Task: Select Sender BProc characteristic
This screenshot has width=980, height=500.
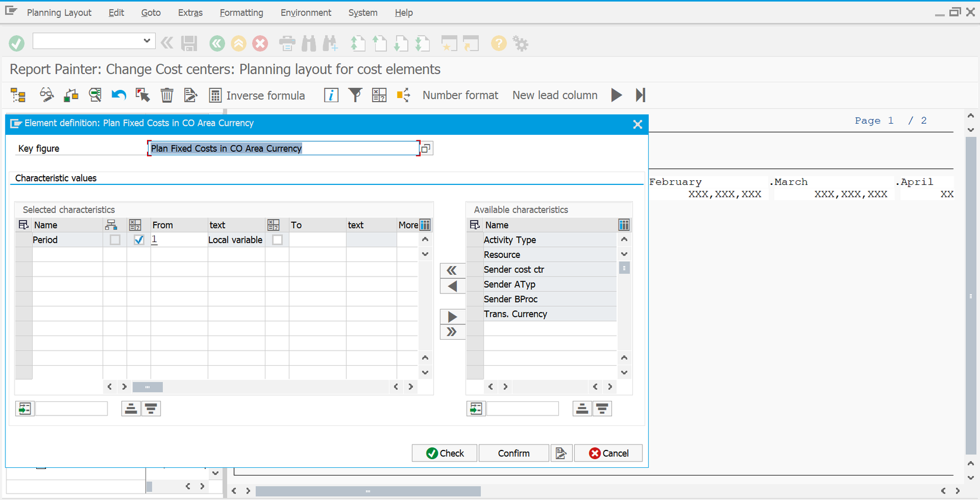Action: tap(549, 299)
